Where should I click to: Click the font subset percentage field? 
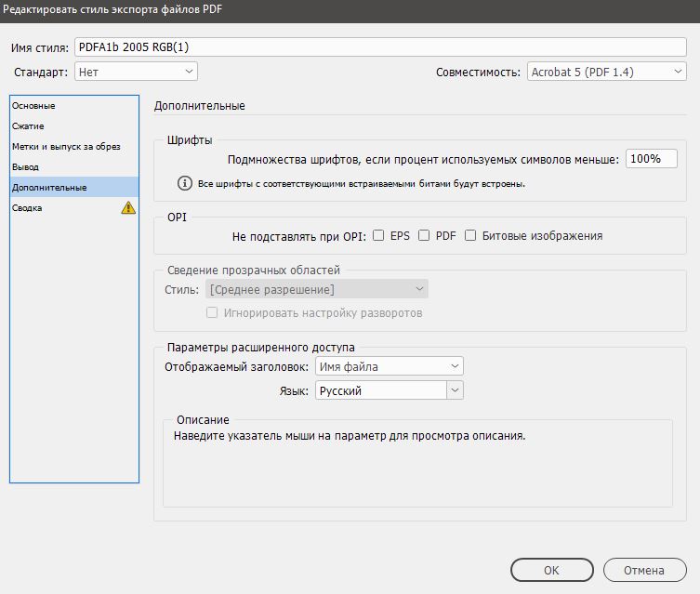[652, 158]
